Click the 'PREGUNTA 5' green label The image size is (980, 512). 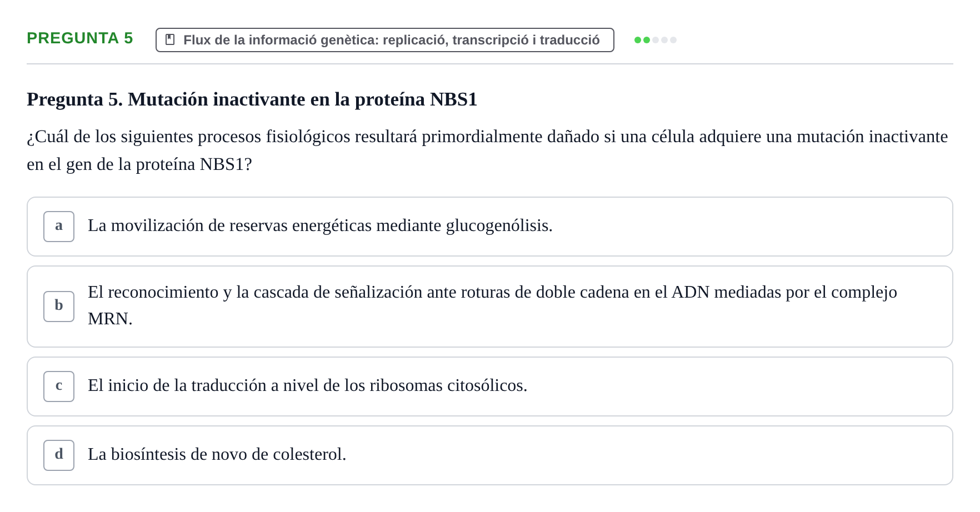click(80, 38)
